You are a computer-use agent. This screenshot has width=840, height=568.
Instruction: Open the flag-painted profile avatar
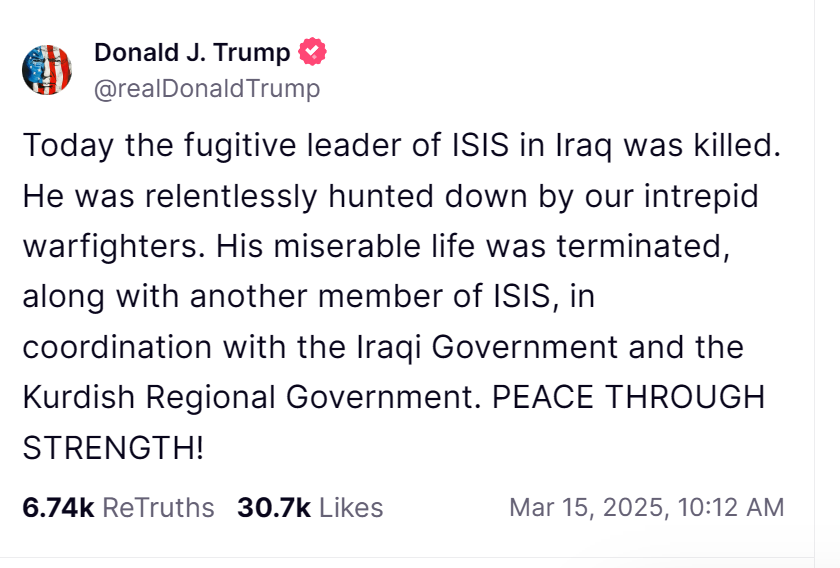(47, 70)
